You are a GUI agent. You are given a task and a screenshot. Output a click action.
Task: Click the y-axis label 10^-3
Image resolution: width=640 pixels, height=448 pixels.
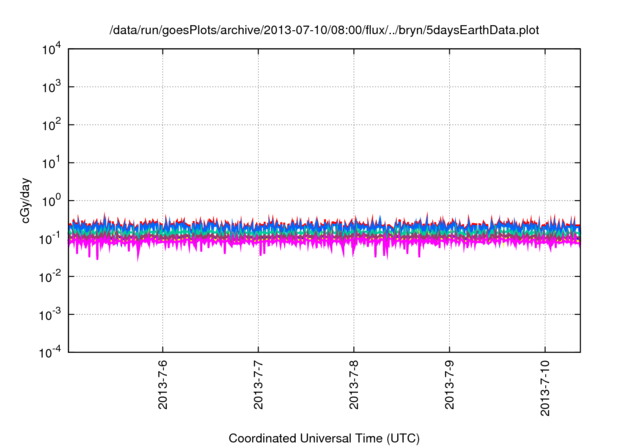(x=50, y=315)
